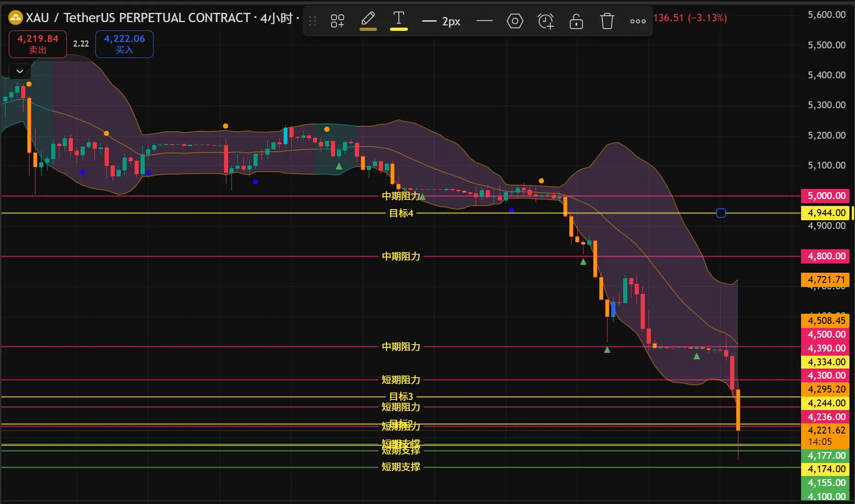Click the 4,300.00 price axis tag
Viewport: 855px width, 504px height.
(825, 375)
